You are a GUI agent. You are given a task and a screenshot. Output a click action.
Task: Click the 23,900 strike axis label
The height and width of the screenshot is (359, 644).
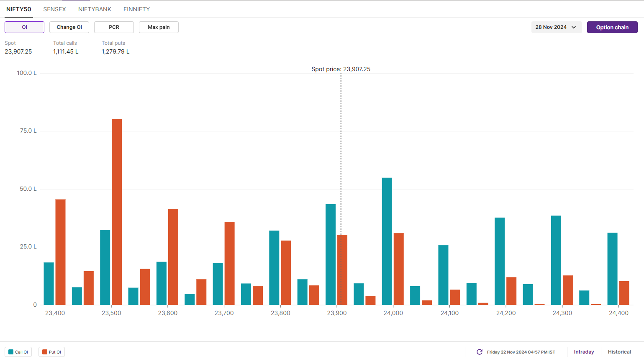(x=337, y=313)
